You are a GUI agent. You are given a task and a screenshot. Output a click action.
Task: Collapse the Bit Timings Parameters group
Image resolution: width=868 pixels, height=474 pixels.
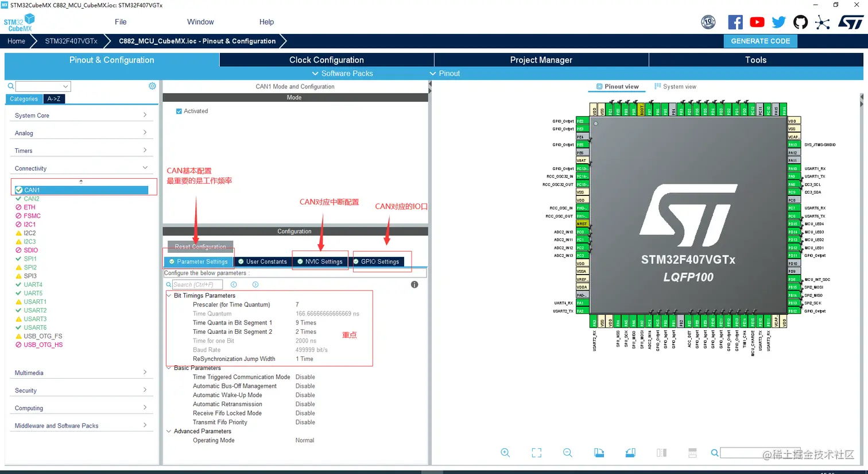(169, 295)
